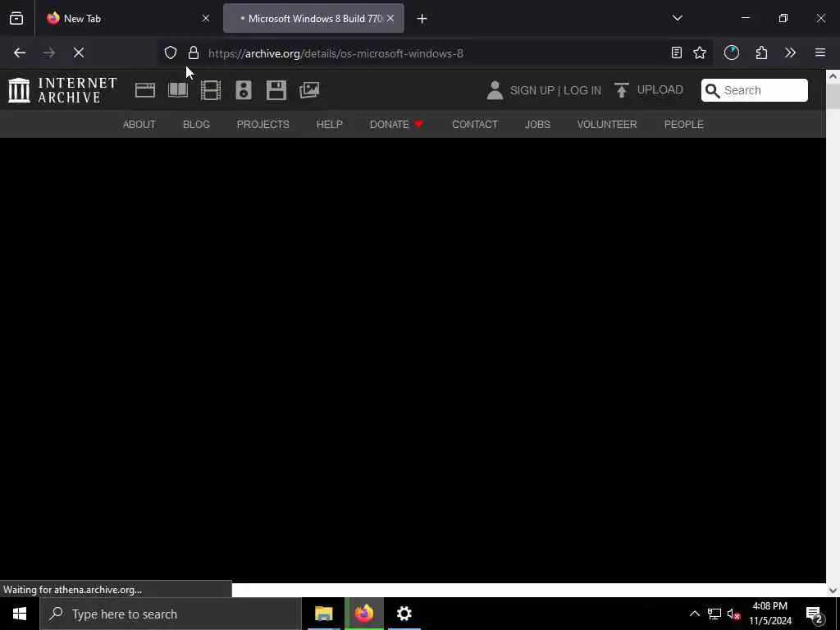The width and height of the screenshot is (840, 630).
Task: Click LOG IN
Action: 582,90
